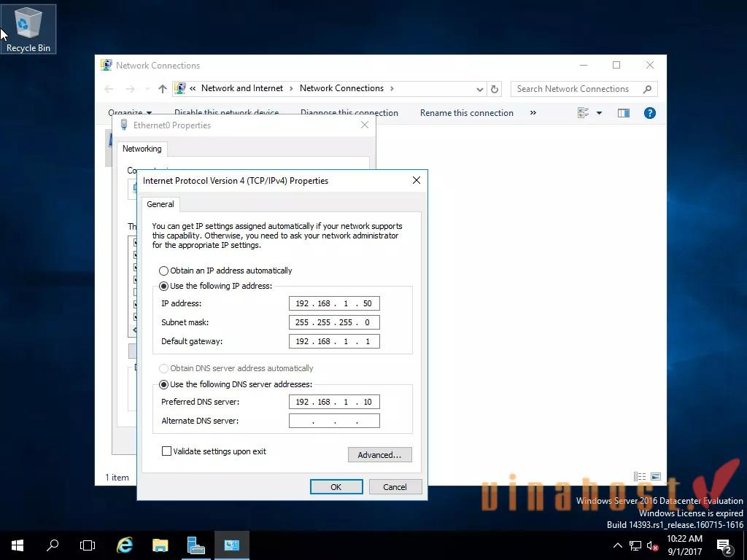Show hidden tray icons arrow
The height and width of the screenshot is (560, 747).
[617, 545]
